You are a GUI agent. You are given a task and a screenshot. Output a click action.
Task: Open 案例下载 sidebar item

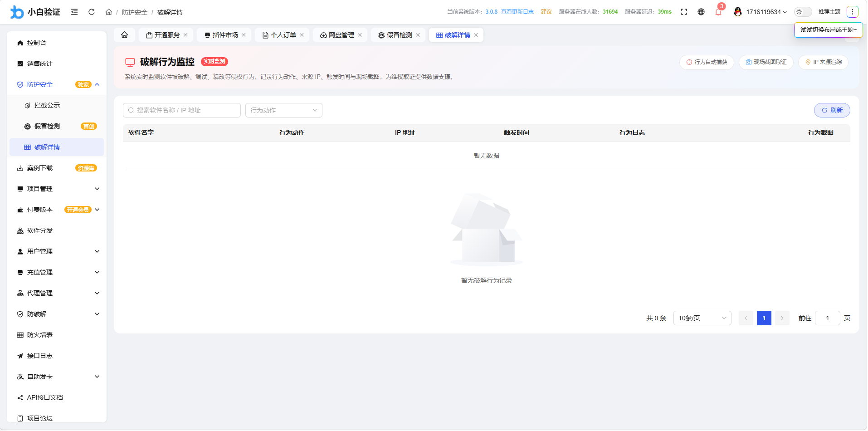coord(57,168)
